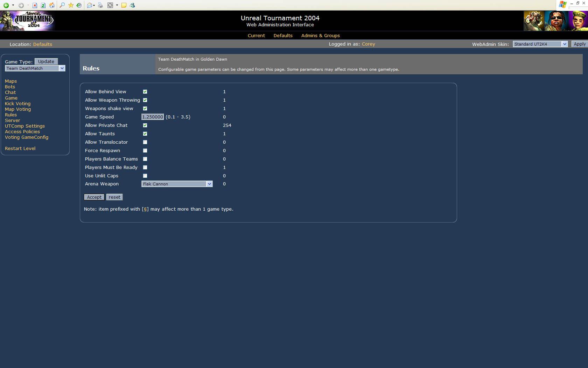
Task: Click the [§] symbol in the note
Action: coord(145,209)
